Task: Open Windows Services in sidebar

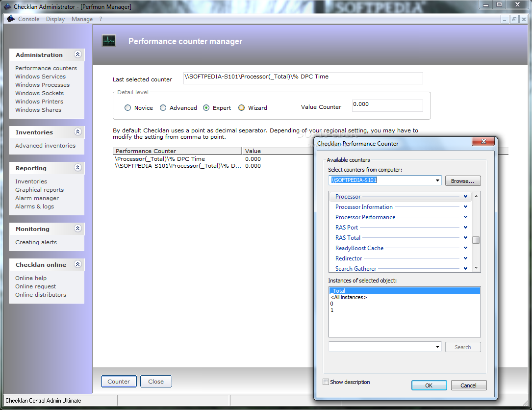Action: coord(40,77)
